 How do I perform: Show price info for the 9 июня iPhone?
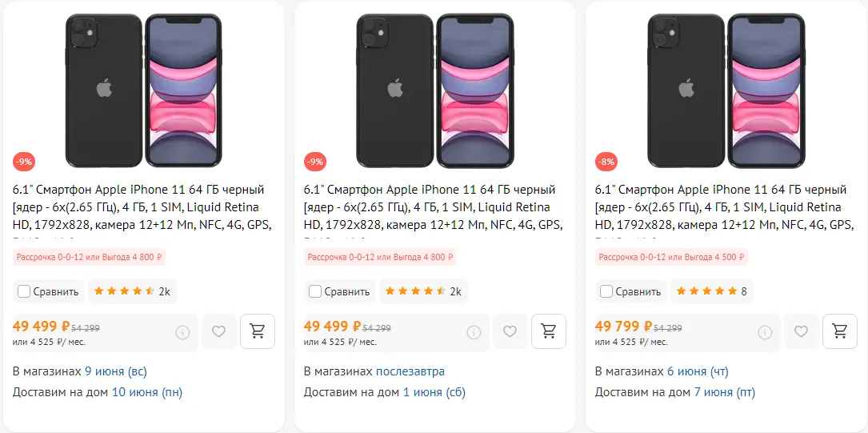pos(182,332)
